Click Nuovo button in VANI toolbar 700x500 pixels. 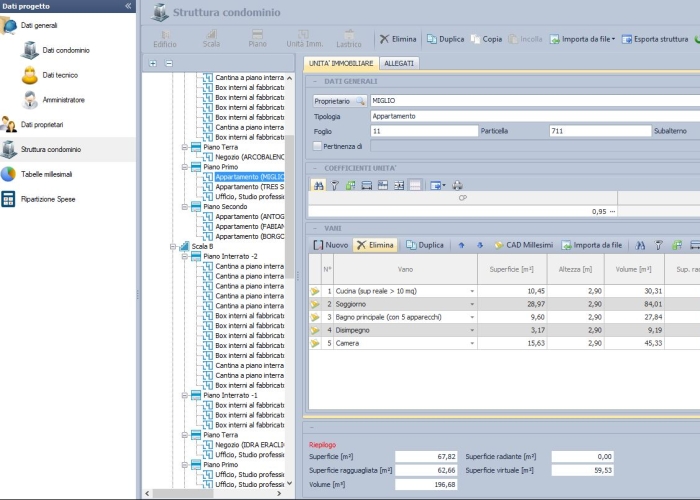[x=331, y=245]
